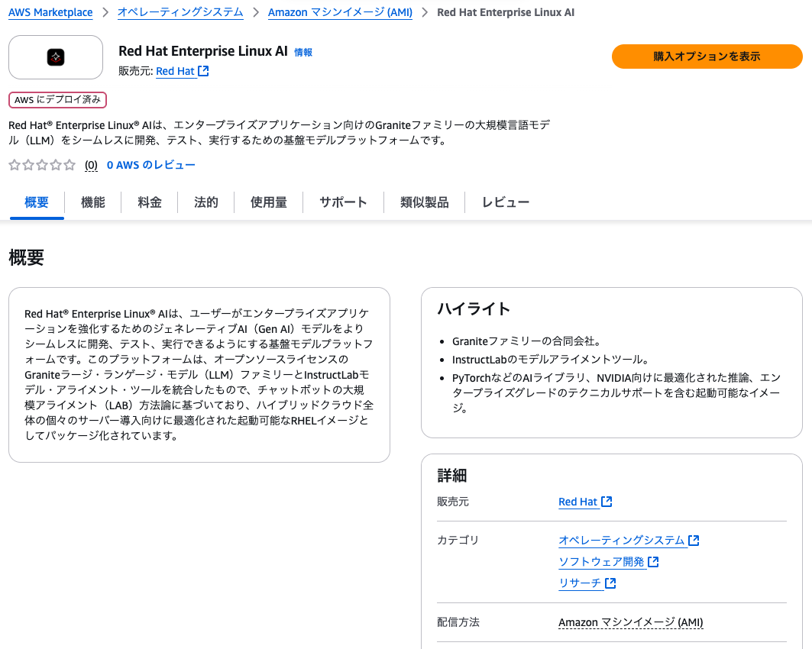
Task: Click the 詳細 panel heading
Action: (452, 475)
